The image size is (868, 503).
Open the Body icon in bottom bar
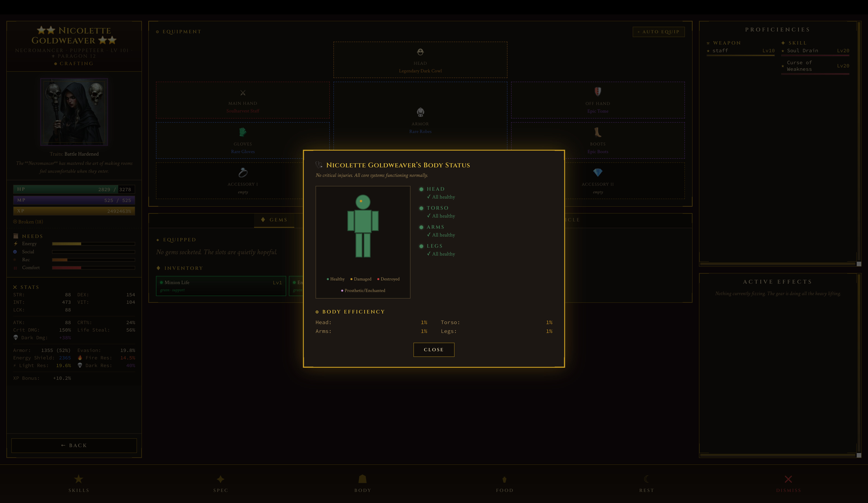click(362, 479)
